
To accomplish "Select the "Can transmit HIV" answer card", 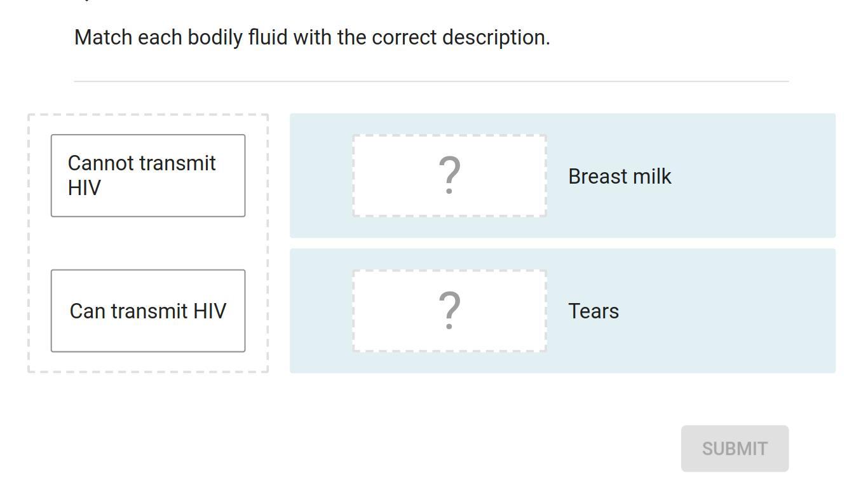I will point(148,311).
